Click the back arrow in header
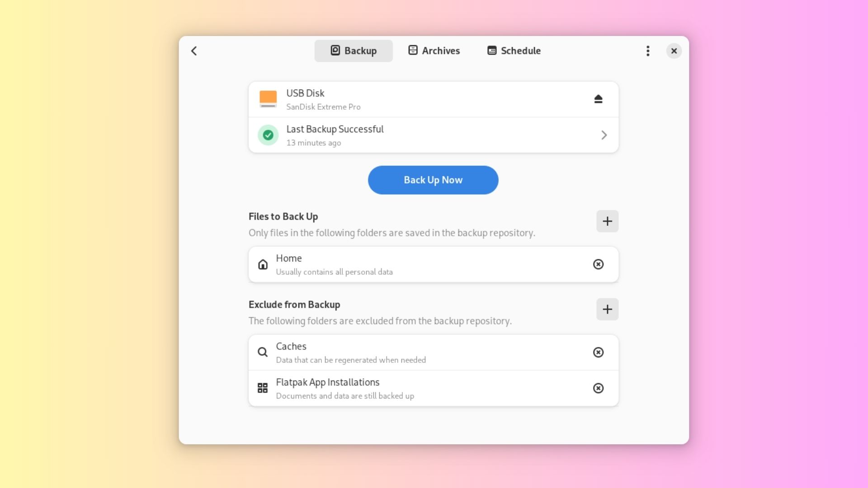This screenshot has height=488, width=868. (x=194, y=51)
